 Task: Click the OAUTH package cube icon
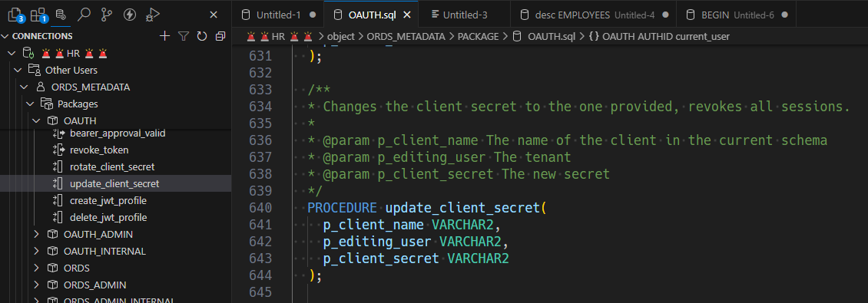point(52,120)
